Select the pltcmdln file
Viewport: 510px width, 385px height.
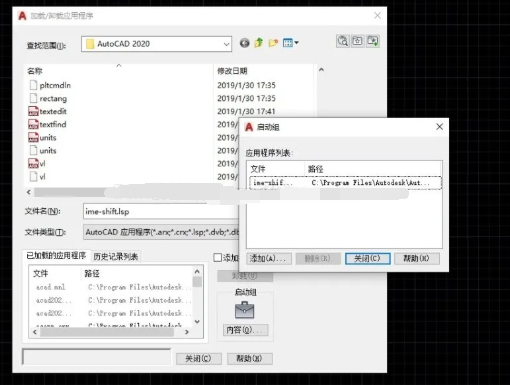pos(50,85)
